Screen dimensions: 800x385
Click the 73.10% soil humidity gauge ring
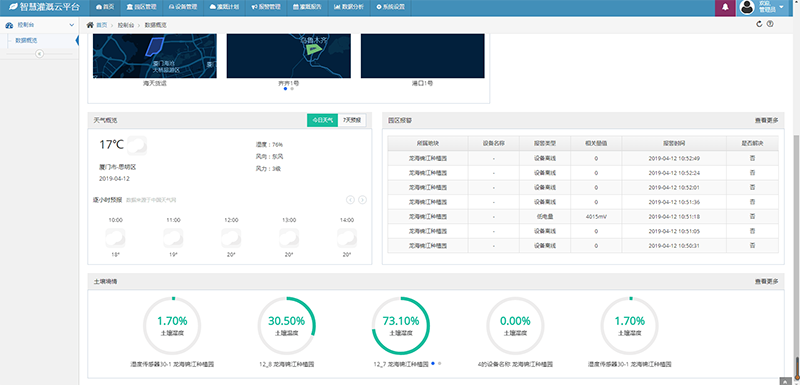click(x=401, y=325)
